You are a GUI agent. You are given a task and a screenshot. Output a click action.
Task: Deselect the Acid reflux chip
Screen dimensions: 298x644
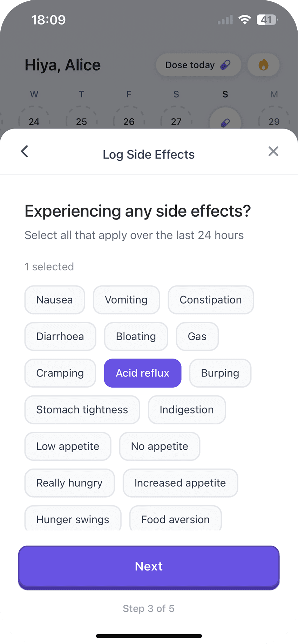coord(142,373)
